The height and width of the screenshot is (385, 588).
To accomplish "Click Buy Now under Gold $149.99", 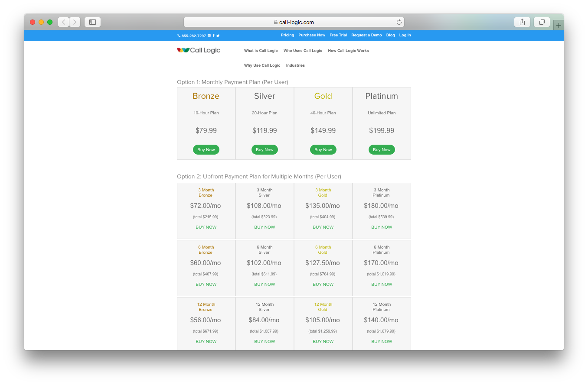I will 323,149.
